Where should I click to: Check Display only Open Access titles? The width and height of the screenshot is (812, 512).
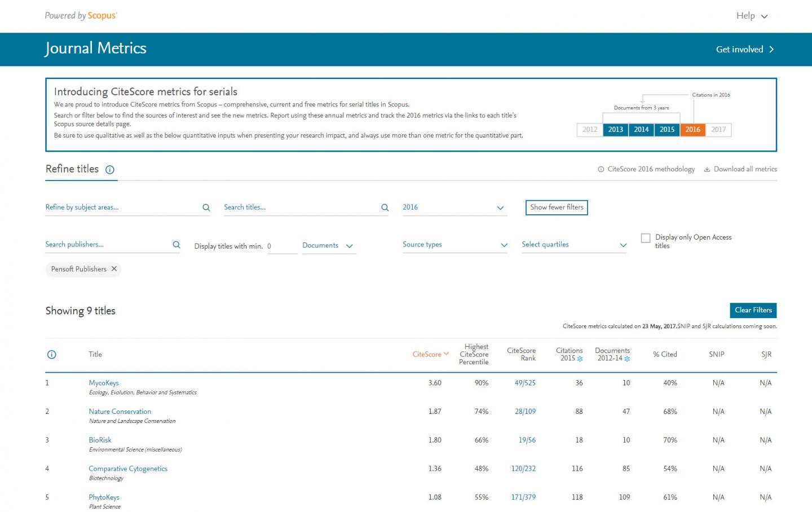pos(646,238)
